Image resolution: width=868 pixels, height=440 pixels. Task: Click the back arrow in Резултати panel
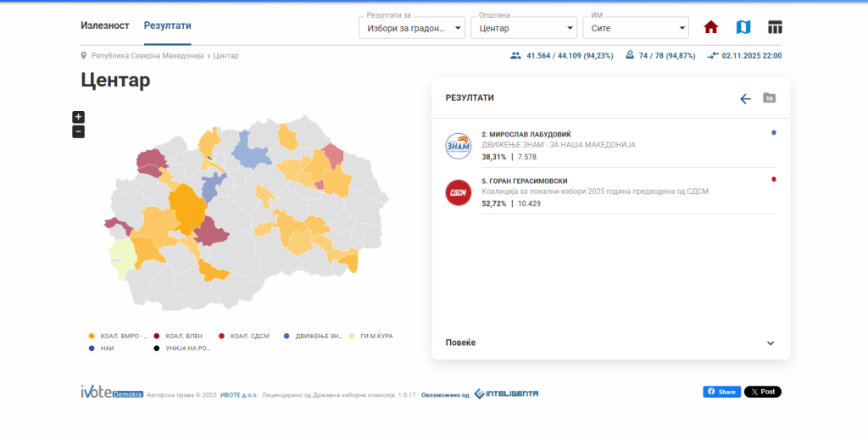[745, 98]
